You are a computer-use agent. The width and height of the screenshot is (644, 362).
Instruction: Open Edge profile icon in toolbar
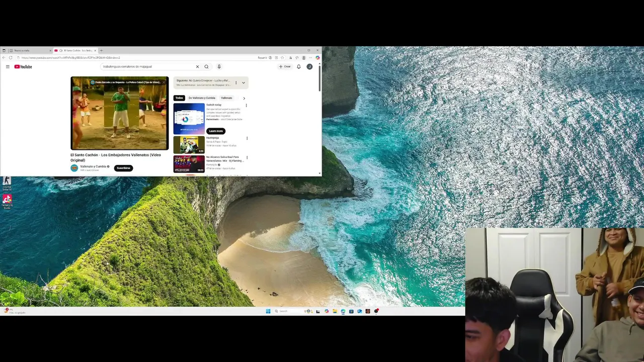[303, 58]
